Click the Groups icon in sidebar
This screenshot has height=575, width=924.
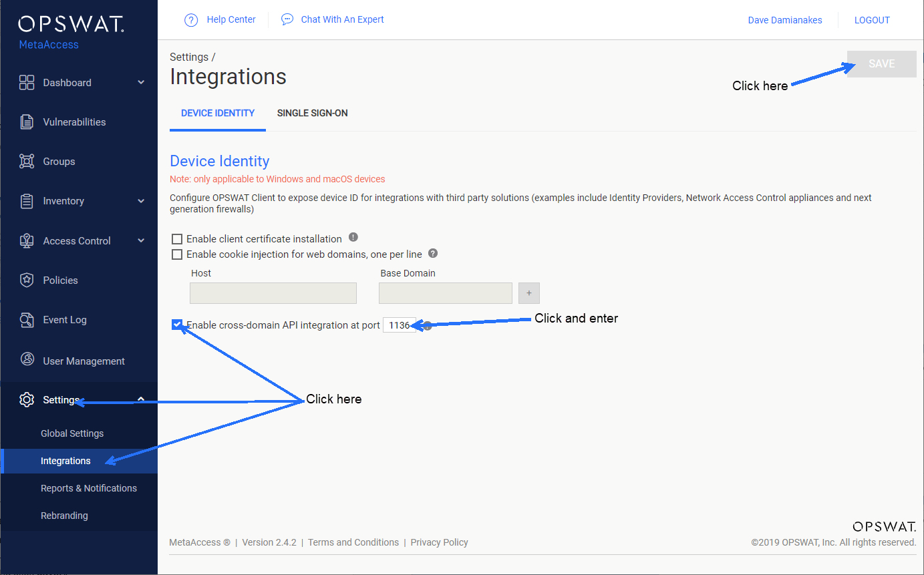[x=27, y=162]
